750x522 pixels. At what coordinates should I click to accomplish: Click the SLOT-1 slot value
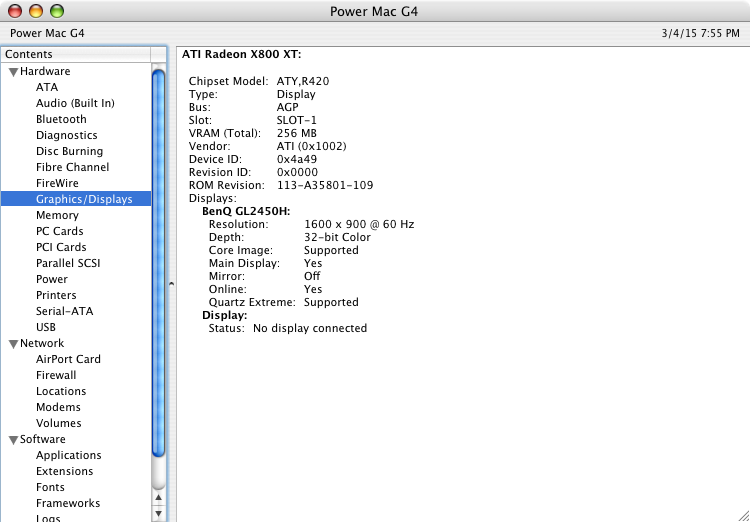(297, 120)
